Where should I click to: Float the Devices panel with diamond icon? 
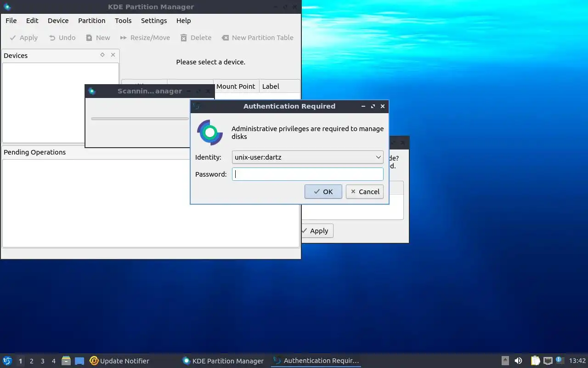(x=102, y=55)
